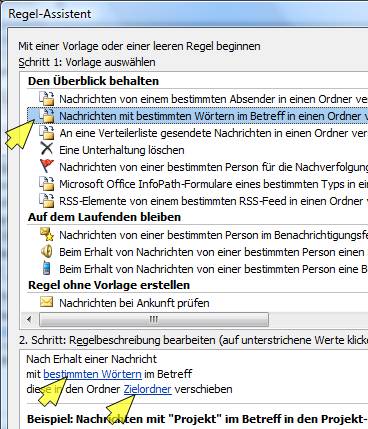
Task: Select 'An eine Verteilerliste gesendete Nachrichten' template
Action: pyautogui.click(x=214, y=133)
